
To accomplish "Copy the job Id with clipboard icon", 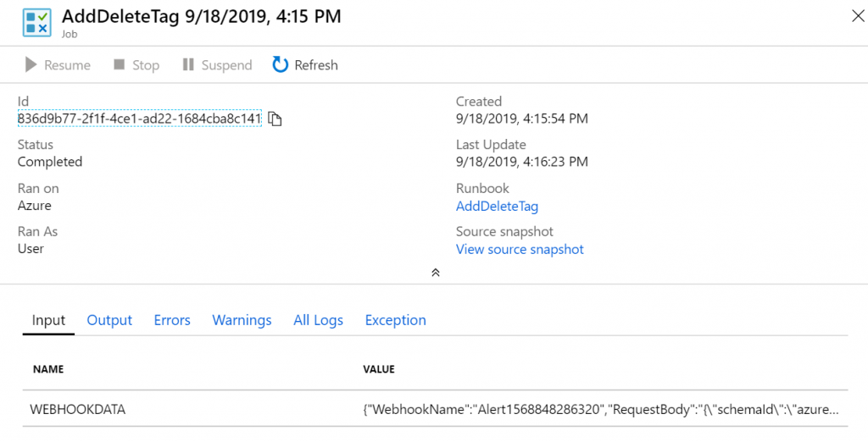I will [x=275, y=119].
